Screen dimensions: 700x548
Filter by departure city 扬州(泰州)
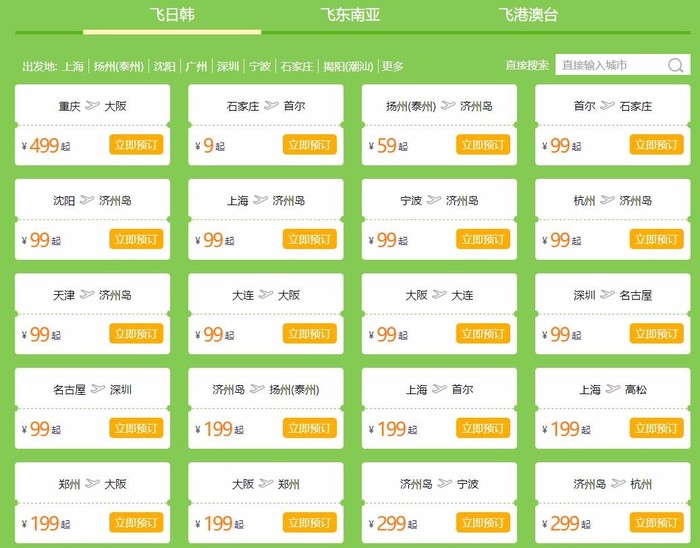point(119,67)
